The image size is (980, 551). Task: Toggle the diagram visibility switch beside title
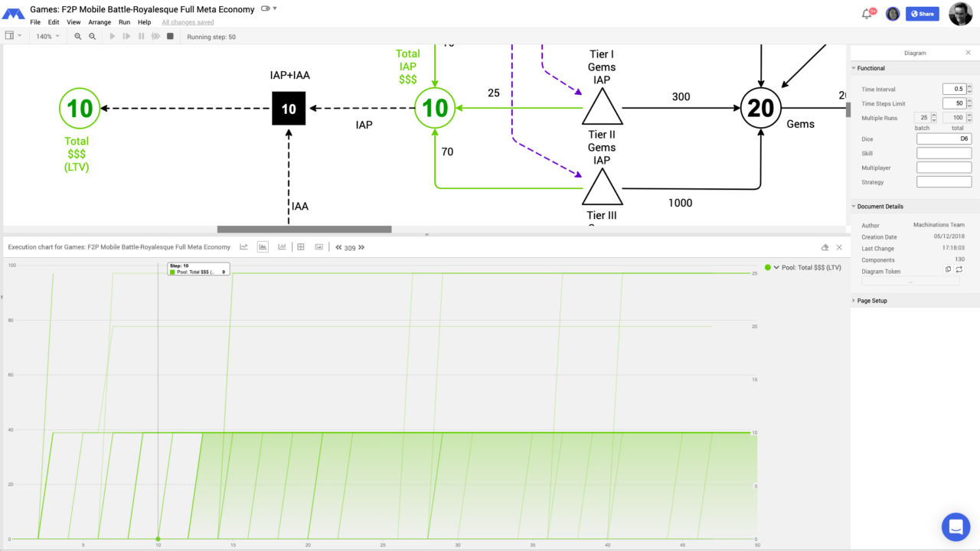tap(265, 8)
